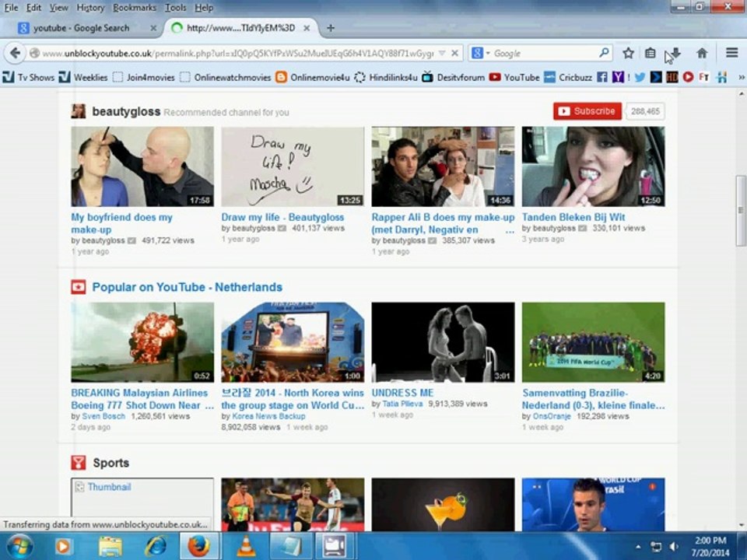This screenshot has width=747, height=560.
Task: Open a new tab with the plus button
Action: pyautogui.click(x=330, y=28)
